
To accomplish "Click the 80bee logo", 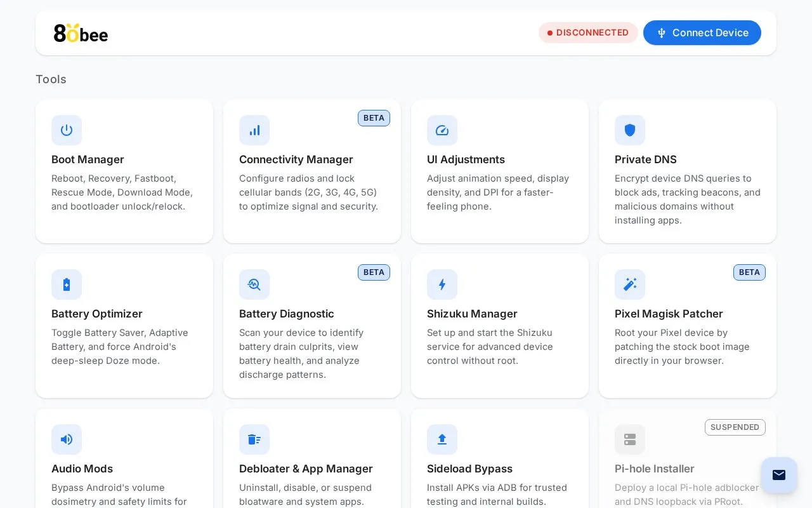I will click(x=81, y=33).
